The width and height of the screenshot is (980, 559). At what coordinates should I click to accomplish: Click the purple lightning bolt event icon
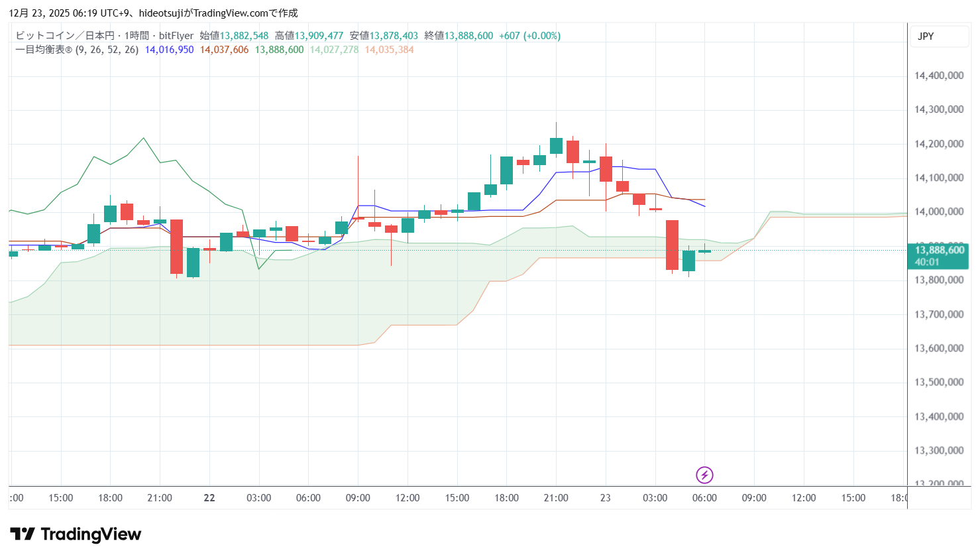coord(704,475)
